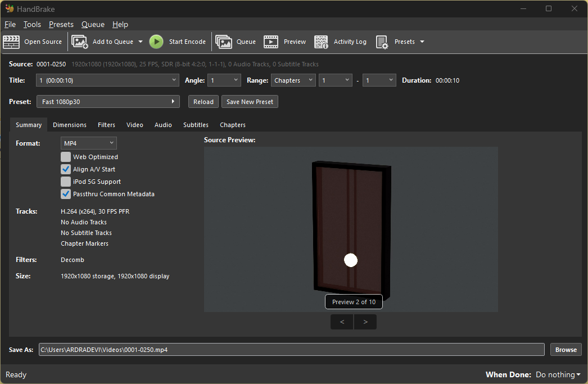
Task: Open the start chapter dropdown
Action: (335, 80)
